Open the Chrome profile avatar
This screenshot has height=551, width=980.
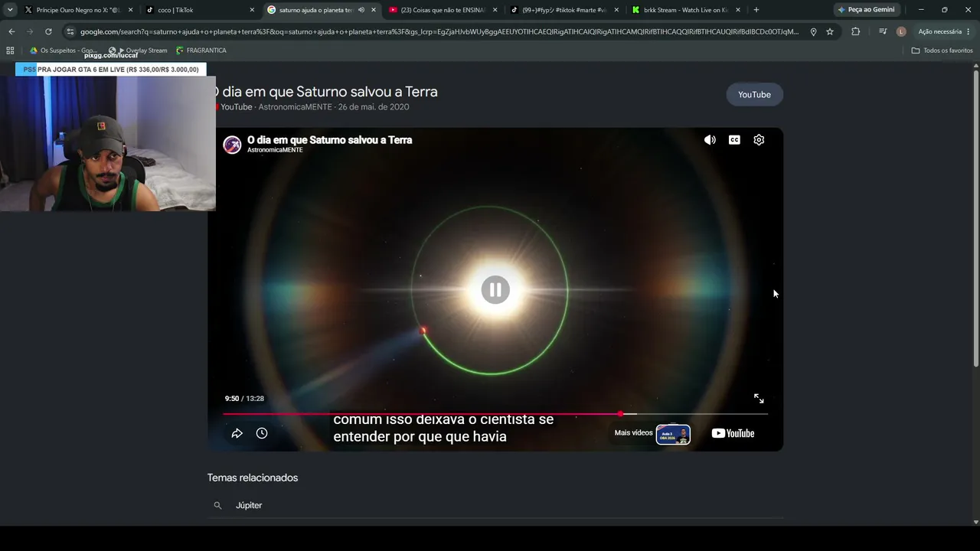[x=901, y=31]
